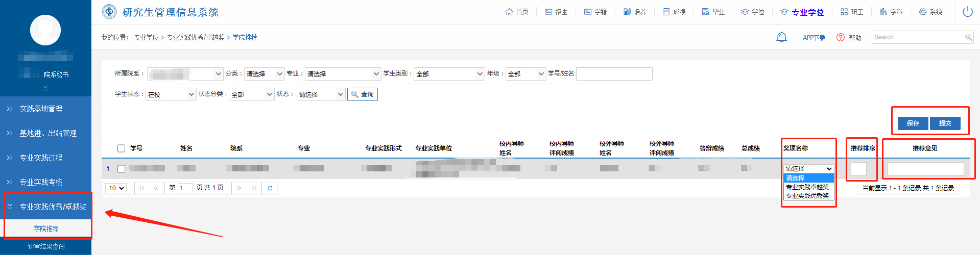The image size is (980, 255).
Task: Click the help question mark icon
Action: click(x=840, y=37)
